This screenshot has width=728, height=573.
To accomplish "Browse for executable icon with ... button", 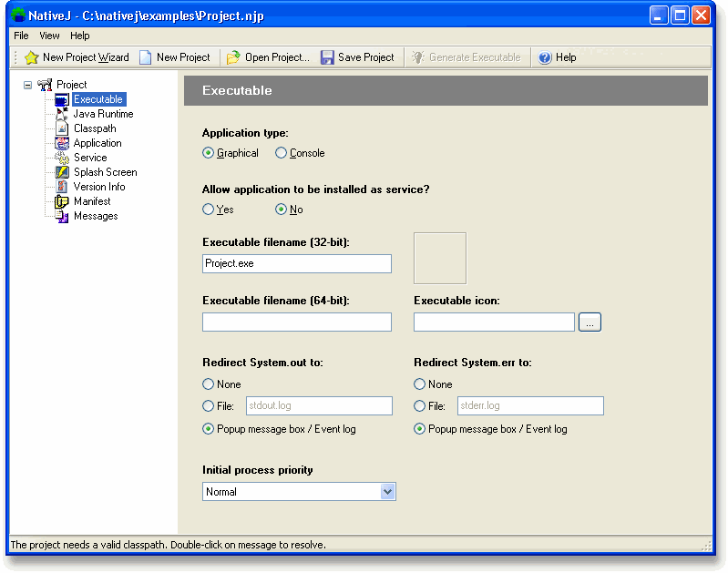I will 590,322.
